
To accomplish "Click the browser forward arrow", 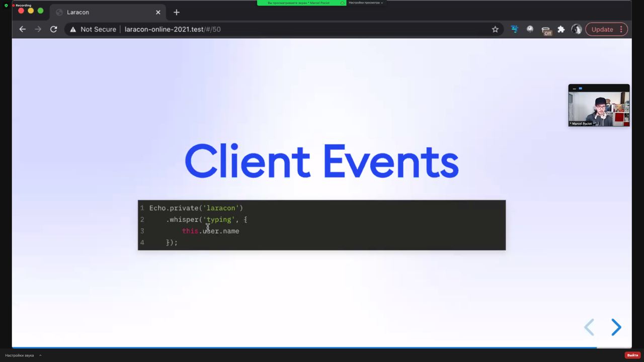I will [38, 29].
